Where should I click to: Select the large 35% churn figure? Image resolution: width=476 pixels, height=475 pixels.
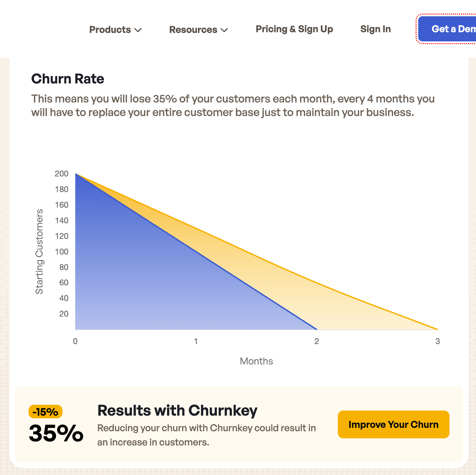point(56,433)
